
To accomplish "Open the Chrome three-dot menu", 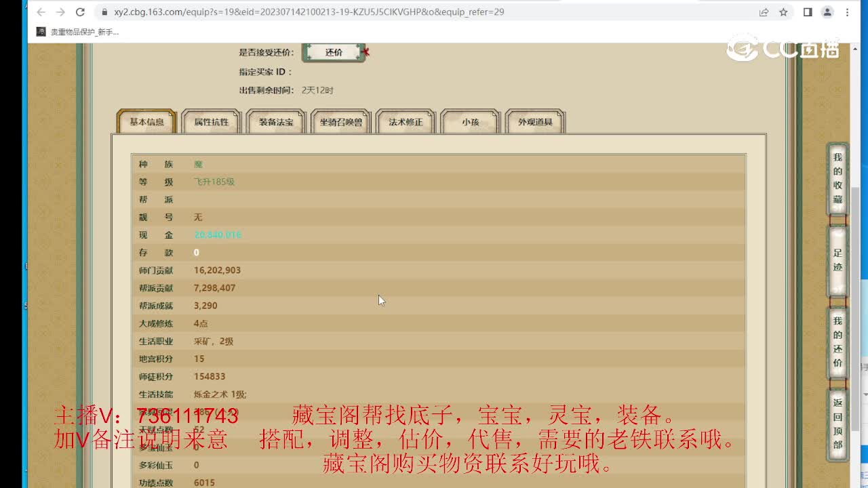I will tap(847, 12).
